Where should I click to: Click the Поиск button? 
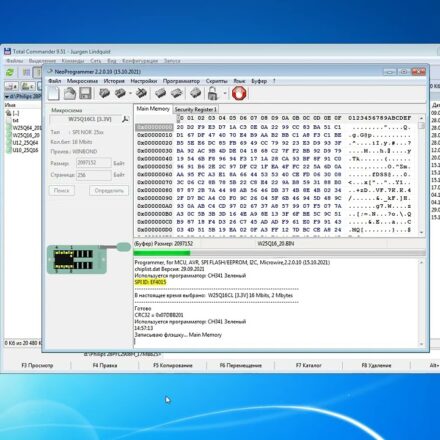[x=62, y=191]
